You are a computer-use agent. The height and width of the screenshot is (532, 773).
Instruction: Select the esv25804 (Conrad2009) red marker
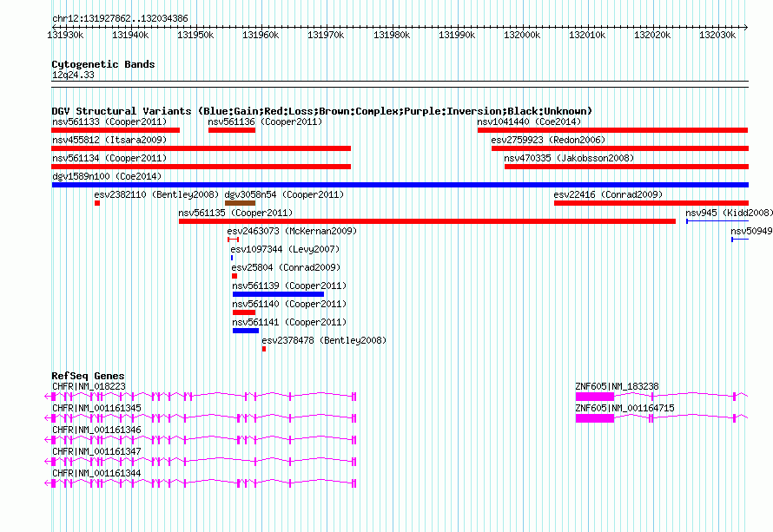point(235,276)
